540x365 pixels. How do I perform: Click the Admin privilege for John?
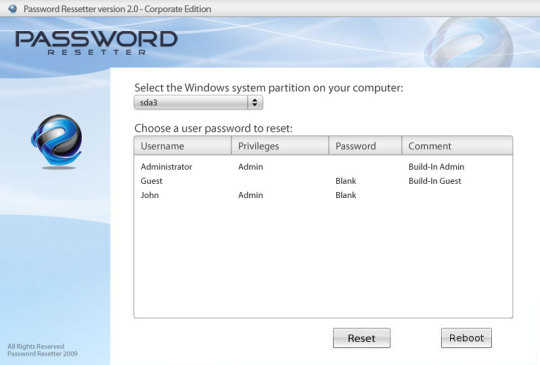coord(251,195)
